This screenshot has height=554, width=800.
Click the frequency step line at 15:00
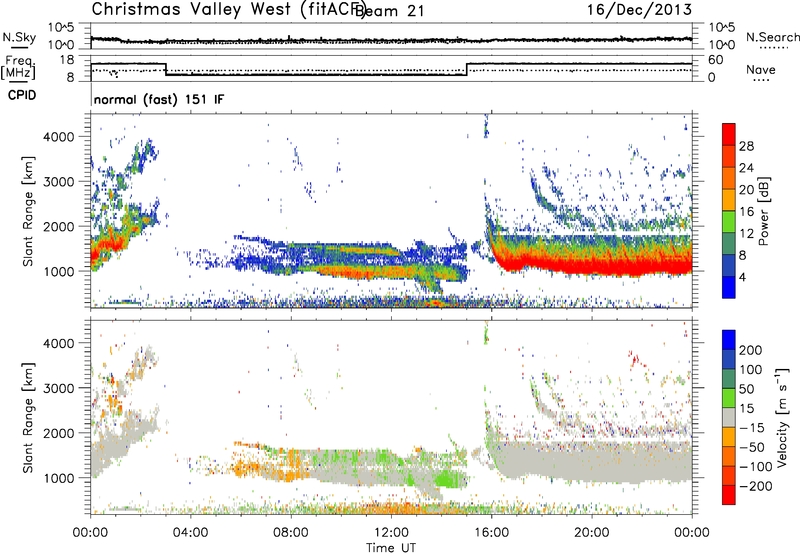point(466,69)
